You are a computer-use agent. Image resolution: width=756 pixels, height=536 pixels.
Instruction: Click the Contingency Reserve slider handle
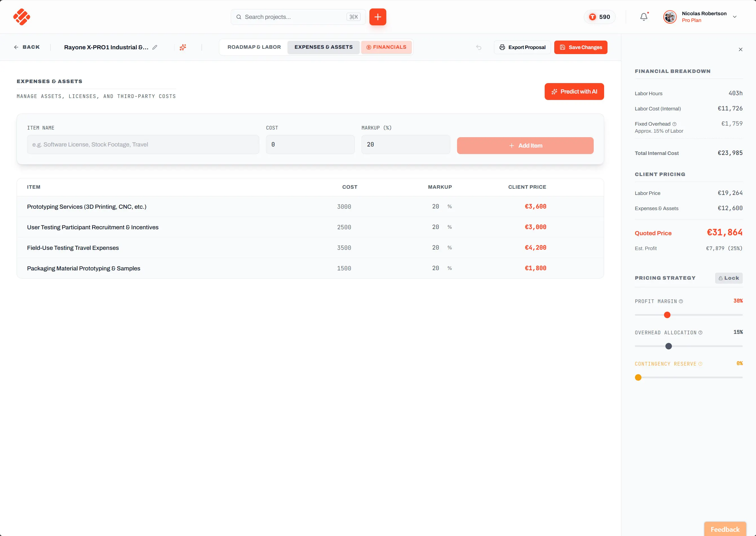(x=638, y=377)
